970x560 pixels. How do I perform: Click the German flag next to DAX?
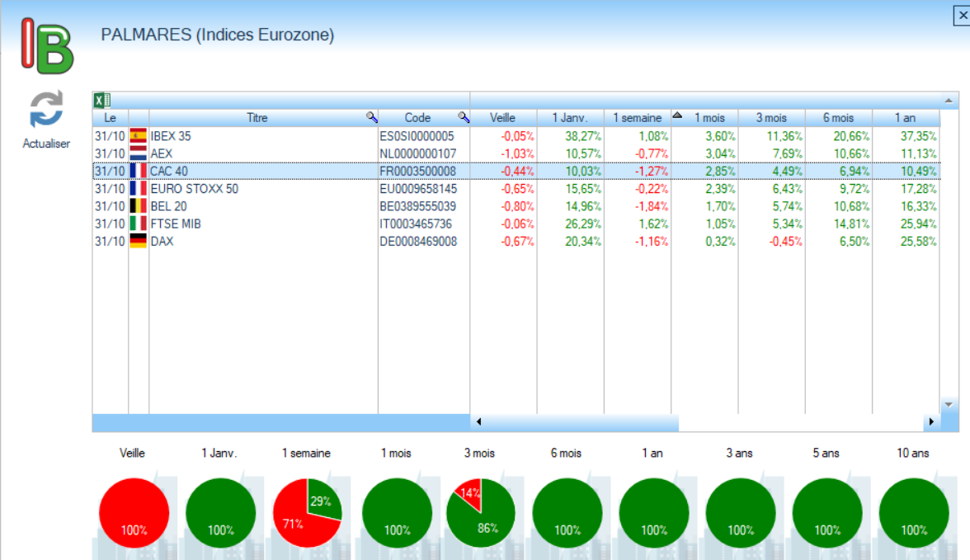(x=139, y=242)
